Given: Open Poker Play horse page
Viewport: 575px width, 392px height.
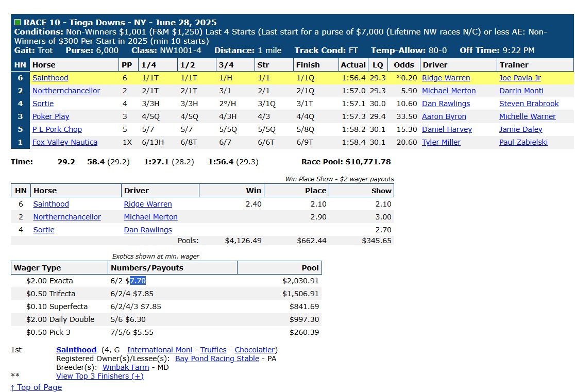Looking at the screenshot, I should [x=50, y=116].
